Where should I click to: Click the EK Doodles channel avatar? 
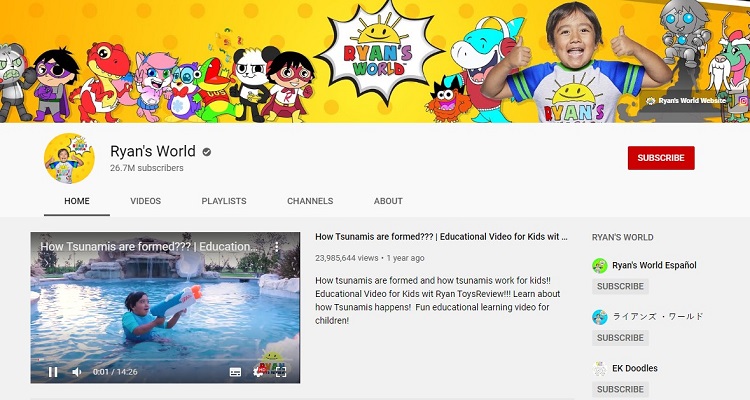click(600, 368)
